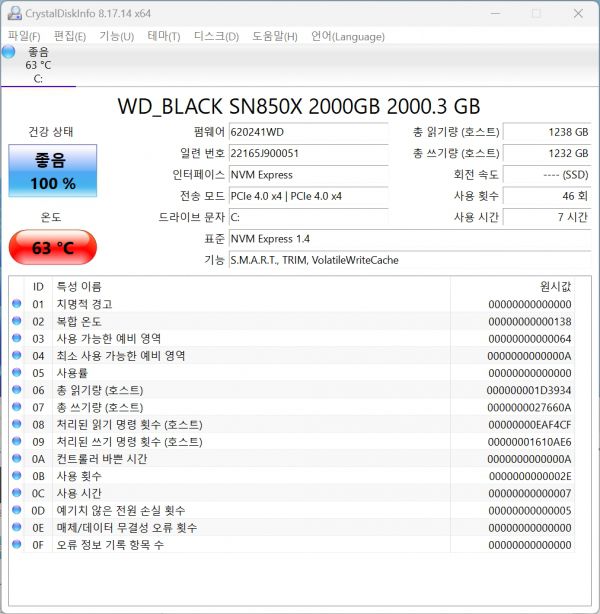Click raw value 0000000000007
Viewport: 600px width, 614px height.
pyautogui.click(x=530, y=493)
